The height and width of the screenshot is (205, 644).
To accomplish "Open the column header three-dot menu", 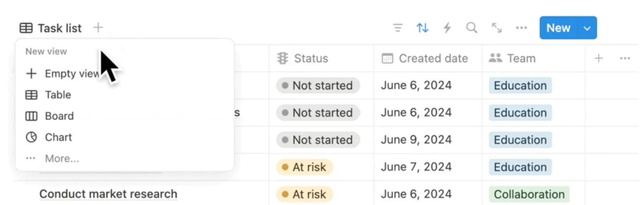I will coord(625,58).
